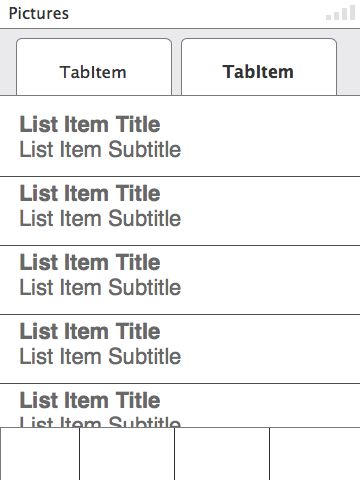Viewport: 360px width, 480px height.
Task: Select the second List Item Subtitle text
Action: point(100,218)
